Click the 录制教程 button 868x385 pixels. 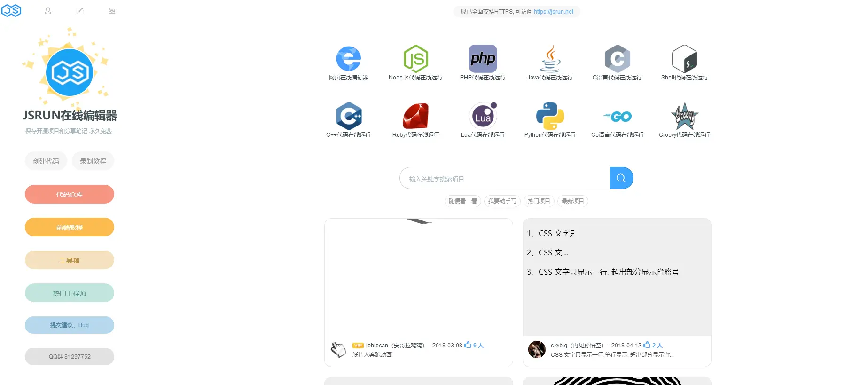point(93,161)
